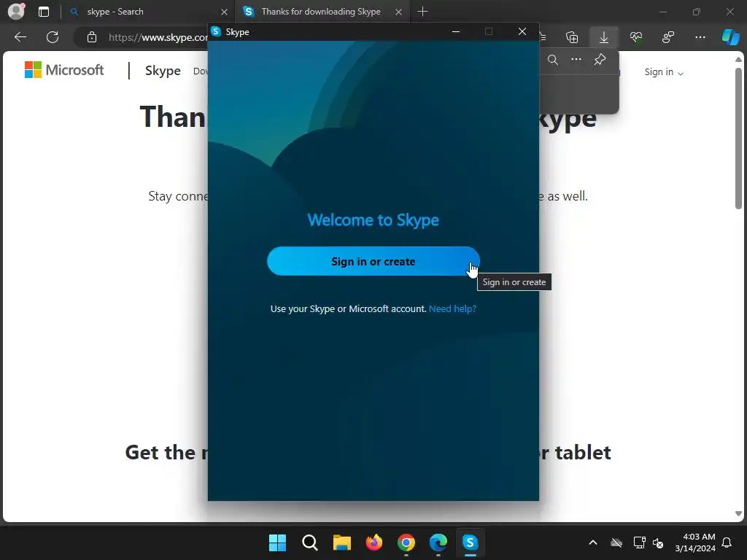Viewport: 747px width, 560px height.
Task: Open Edge Browser essentials heart icon
Action: 635,37
